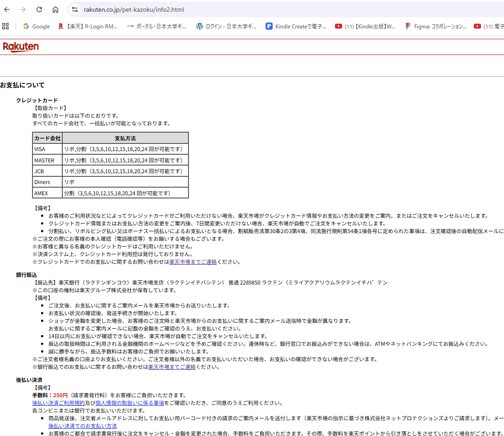Open the Google bookmark
The height and width of the screenshot is (436, 504).
pos(37,26)
